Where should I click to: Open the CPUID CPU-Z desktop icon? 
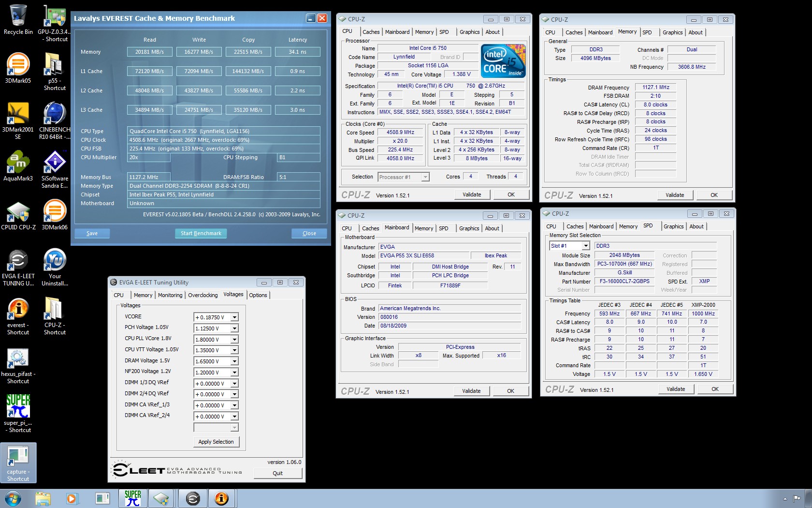[x=18, y=215]
